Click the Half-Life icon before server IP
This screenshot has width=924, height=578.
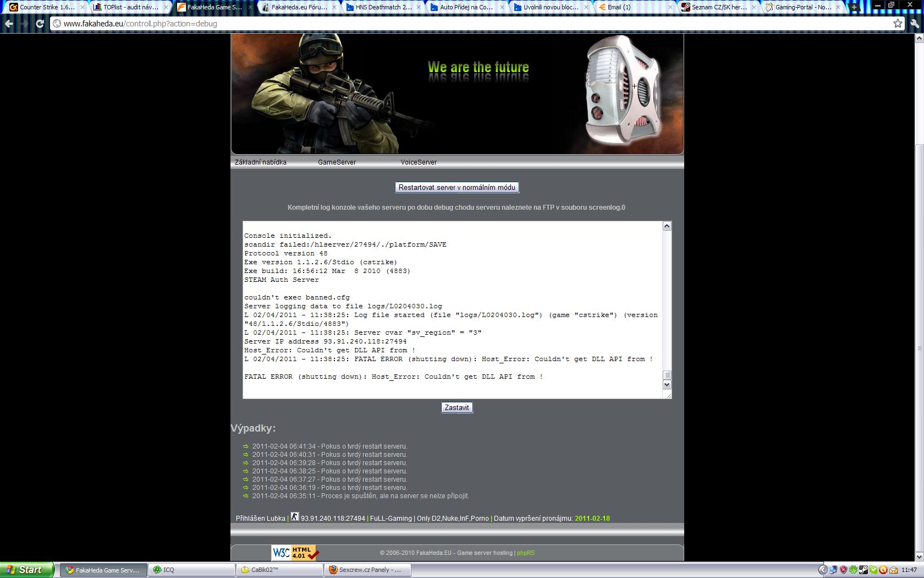[x=295, y=516]
